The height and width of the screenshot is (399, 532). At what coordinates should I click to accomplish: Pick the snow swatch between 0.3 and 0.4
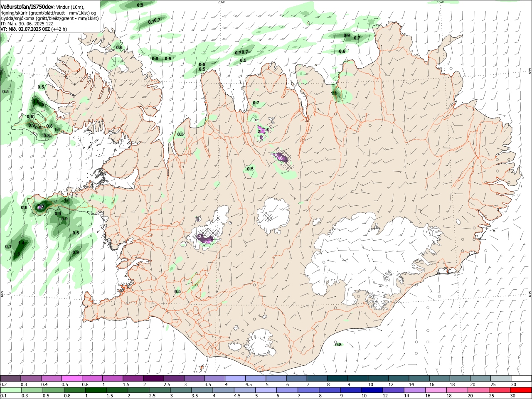coord(31,379)
